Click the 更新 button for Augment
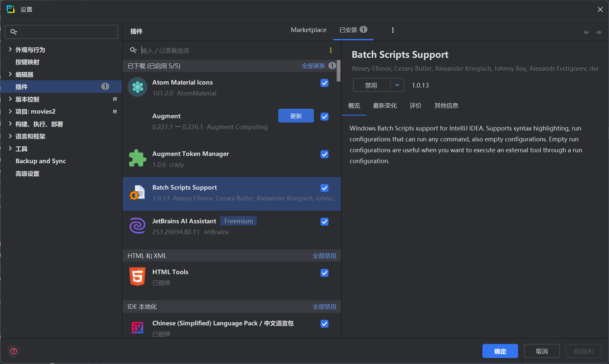609x364 pixels. tap(296, 116)
